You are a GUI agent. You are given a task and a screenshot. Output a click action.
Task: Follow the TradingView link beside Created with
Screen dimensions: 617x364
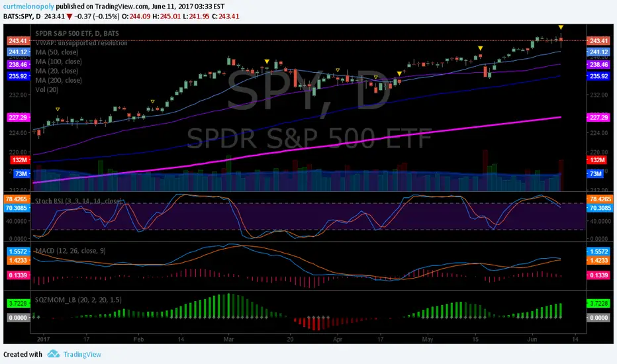(x=82, y=354)
